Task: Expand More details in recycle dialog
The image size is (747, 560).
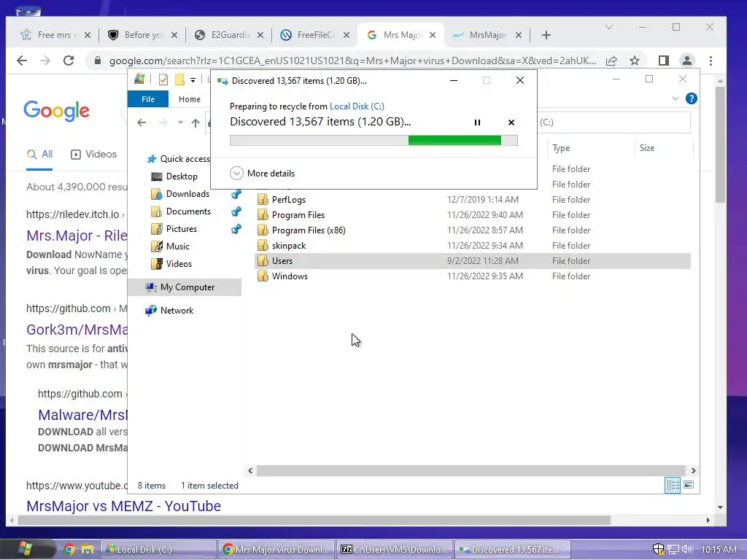Action: [x=263, y=174]
